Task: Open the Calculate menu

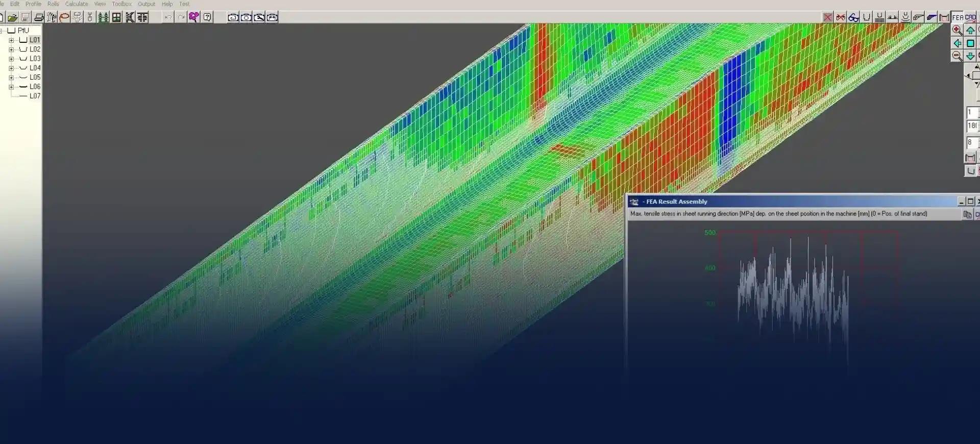Action: [77, 4]
